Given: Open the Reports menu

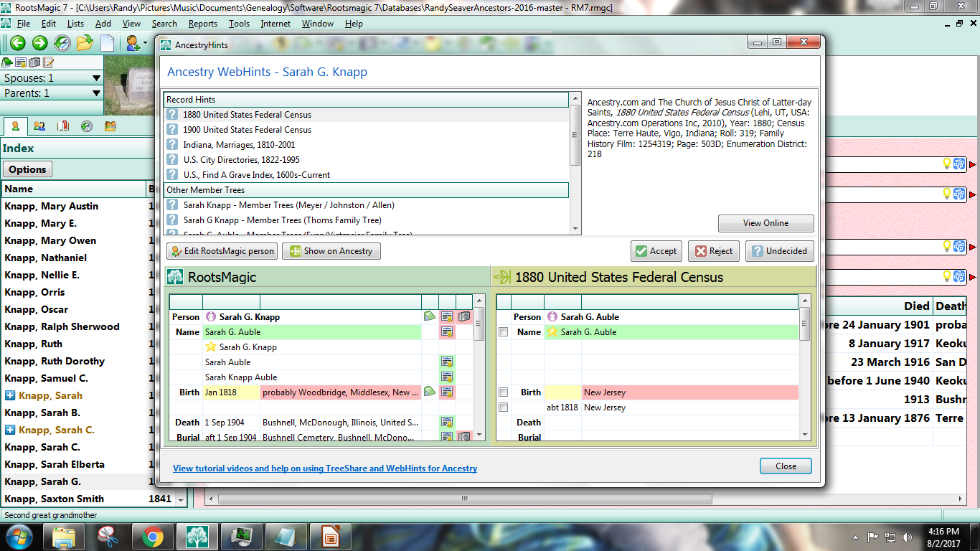Looking at the screenshot, I should click(x=203, y=24).
